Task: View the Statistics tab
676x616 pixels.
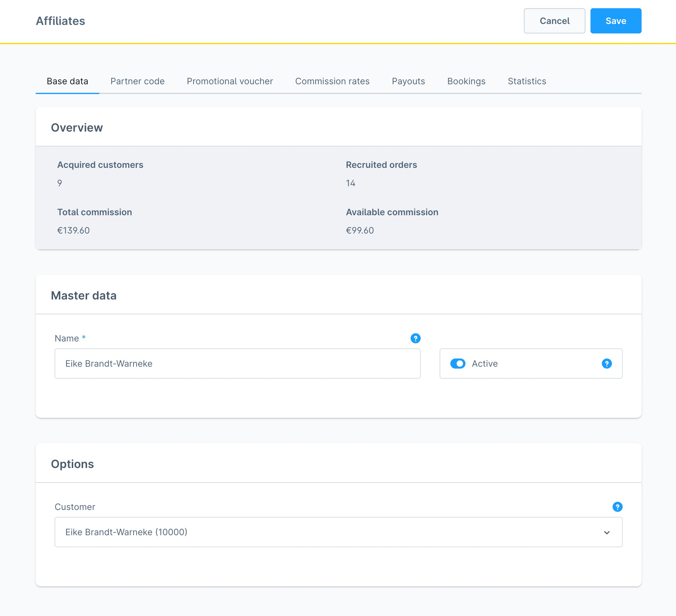Action: click(x=527, y=81)
